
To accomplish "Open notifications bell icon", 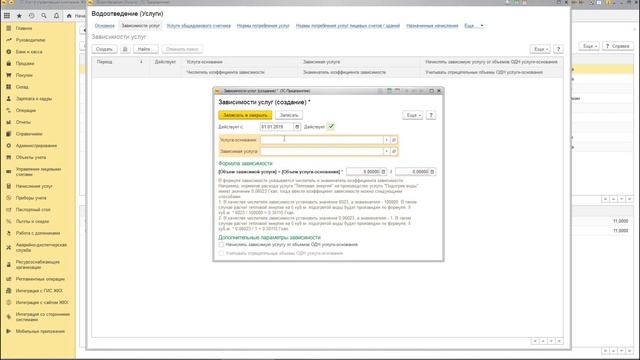I will [x=56, y=16].
